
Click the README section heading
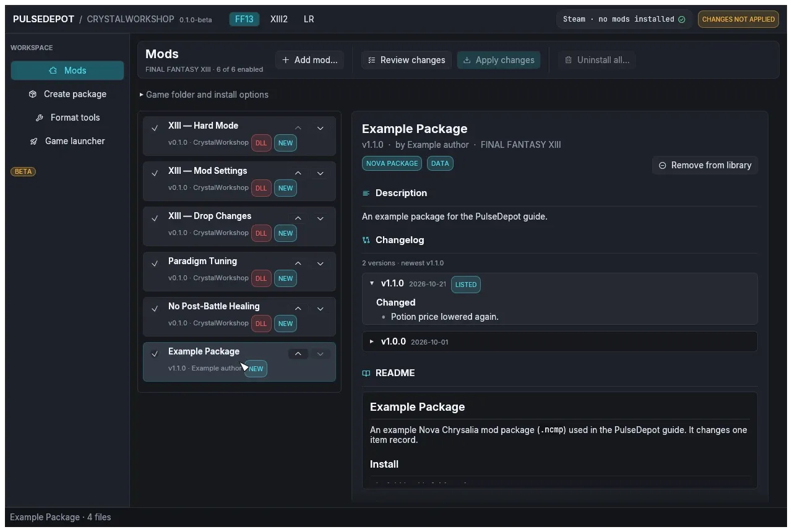click(395, 373)
